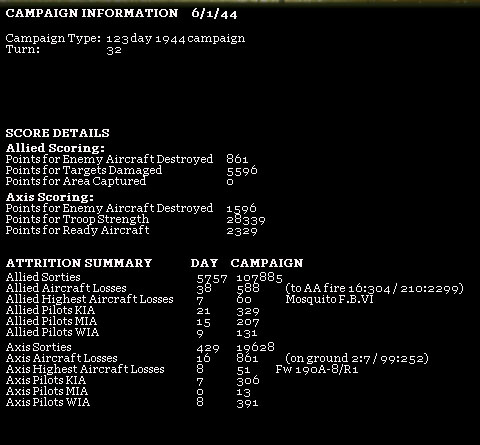Click the value 5596
The image size is (480, 445).
242,171
